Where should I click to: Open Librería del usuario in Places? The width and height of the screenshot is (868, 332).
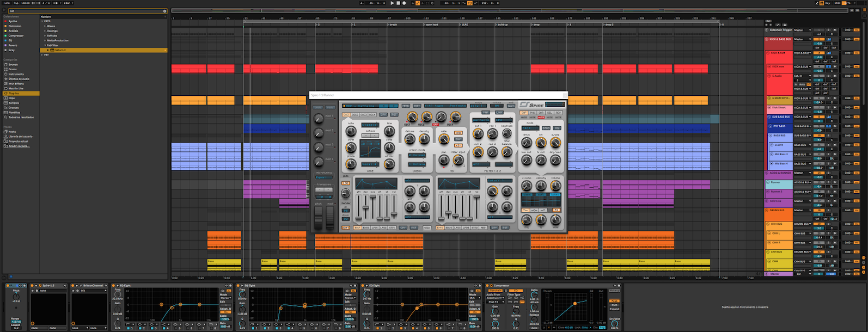click(x=20, y=137)
